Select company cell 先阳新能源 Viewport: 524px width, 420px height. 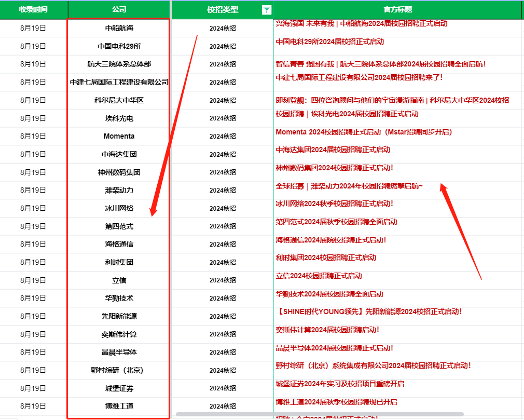119,316
